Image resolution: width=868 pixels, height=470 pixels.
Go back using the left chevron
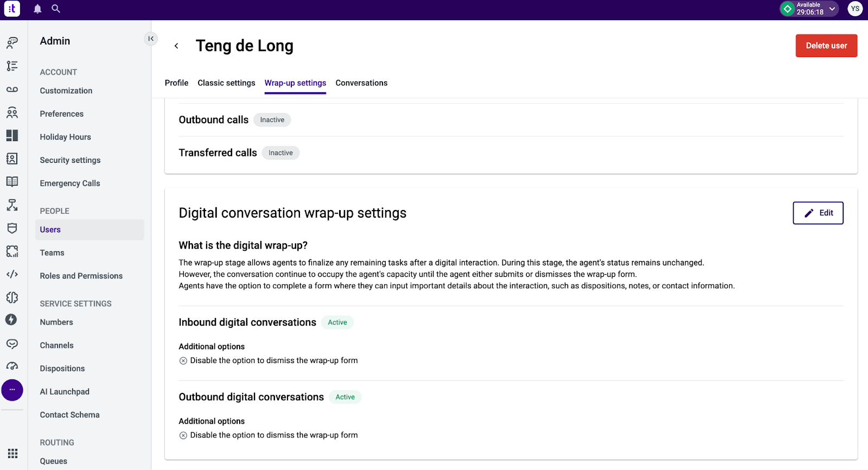(x=176, y=46)
